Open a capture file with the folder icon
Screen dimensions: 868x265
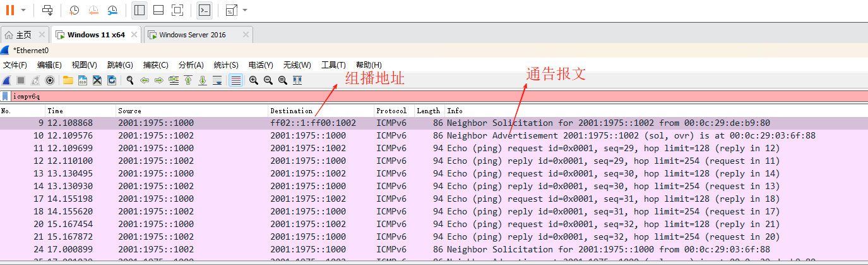pyautogui.click(x=68, y=80)
